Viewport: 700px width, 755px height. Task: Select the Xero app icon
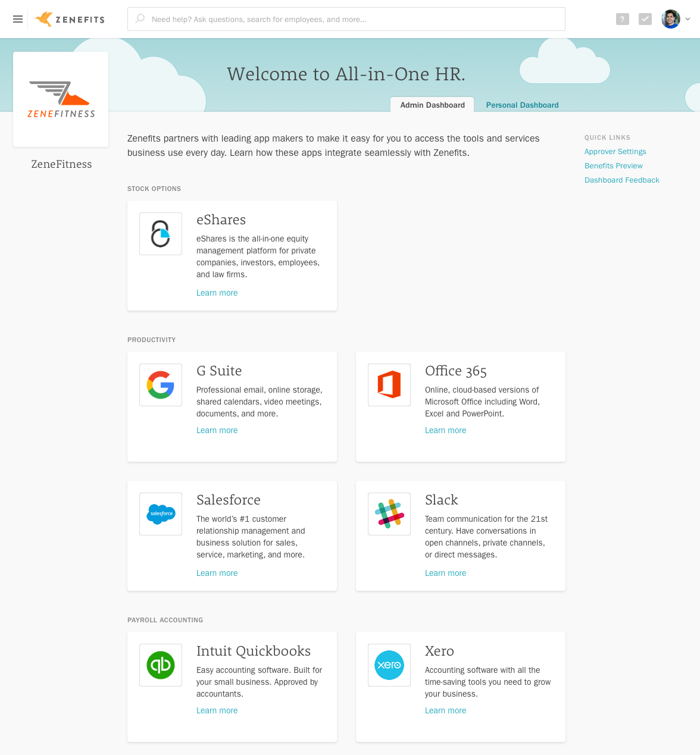[x=389, y=665]
